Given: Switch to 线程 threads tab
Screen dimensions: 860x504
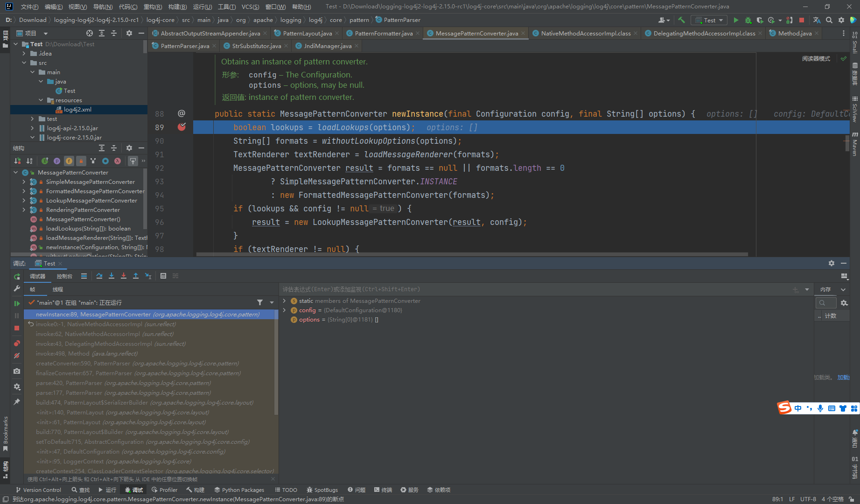Looking at the screenshot, I should pyautogui.click(x=58, y=289).
